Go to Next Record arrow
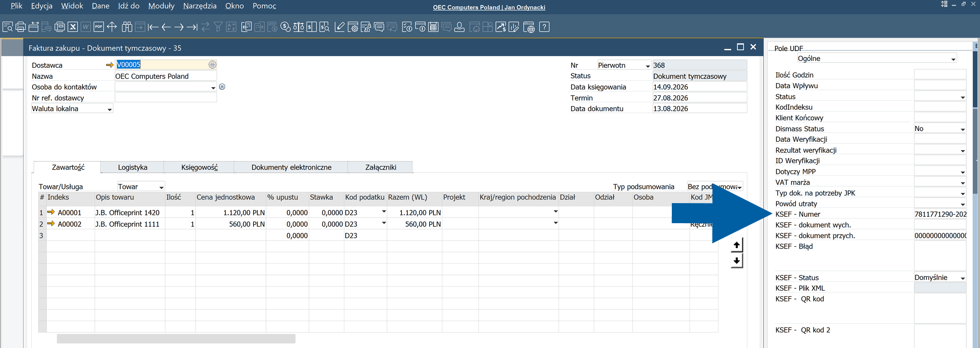Screen dimensions: 980x348 179,27
